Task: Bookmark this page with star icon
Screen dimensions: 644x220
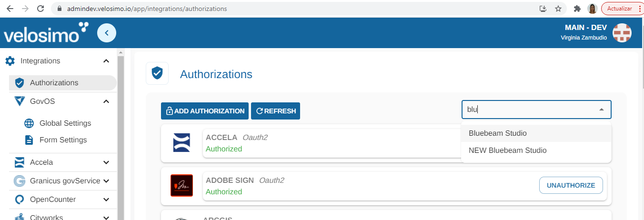Action: [558, 9]
